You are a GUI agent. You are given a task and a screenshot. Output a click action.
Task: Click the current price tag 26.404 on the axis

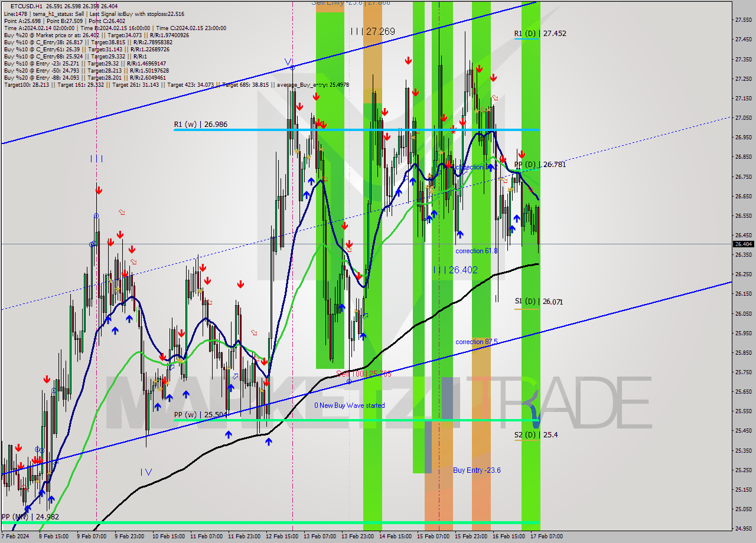coord(744,244)
